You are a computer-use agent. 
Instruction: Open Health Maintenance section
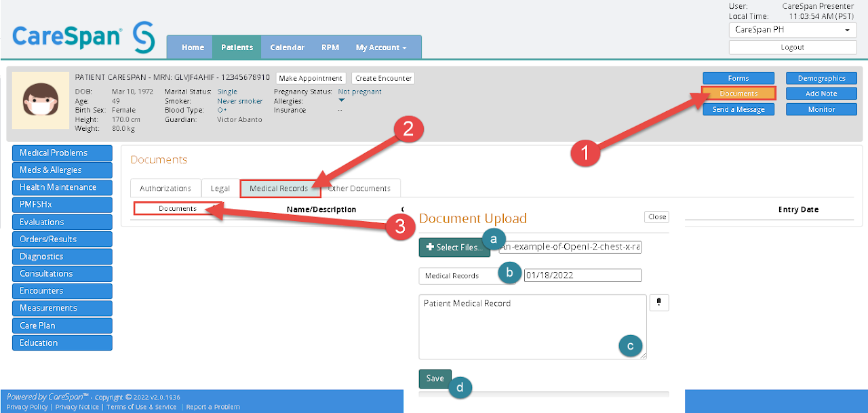(62, 187)
